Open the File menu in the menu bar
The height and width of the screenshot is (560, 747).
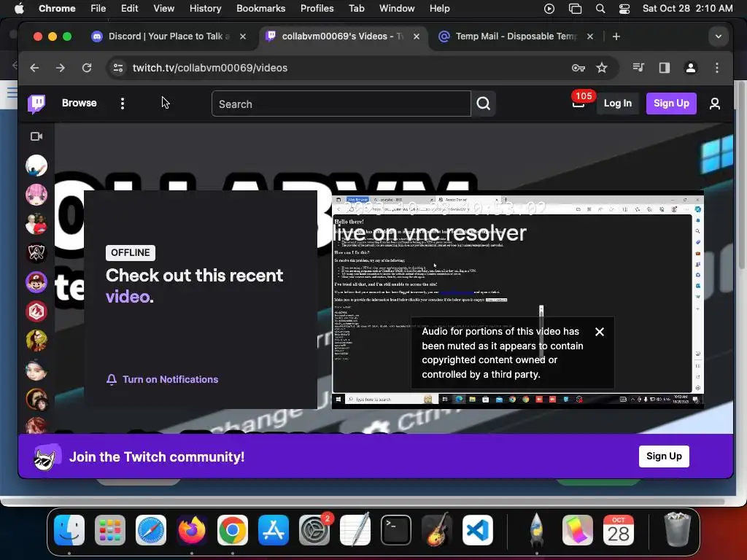(x=98, y=8)
